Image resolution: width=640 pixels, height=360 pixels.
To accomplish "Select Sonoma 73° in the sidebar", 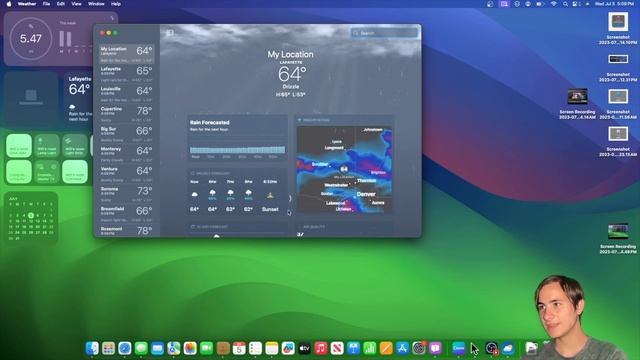I will click(127, 193).
